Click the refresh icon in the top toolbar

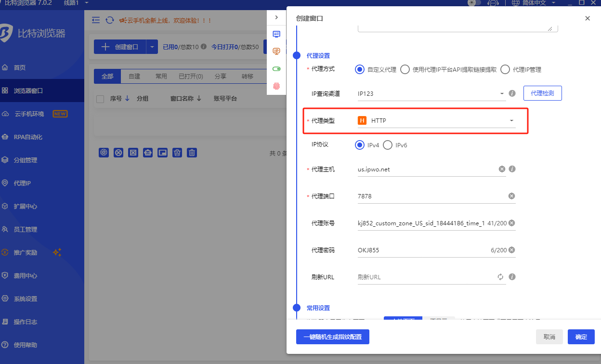tap(110, 20)
